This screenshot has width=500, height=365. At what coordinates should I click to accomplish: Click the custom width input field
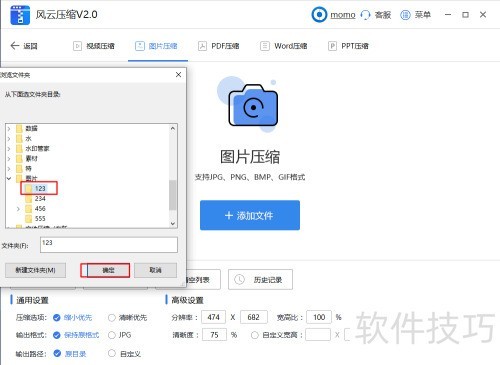coord(318,335)
